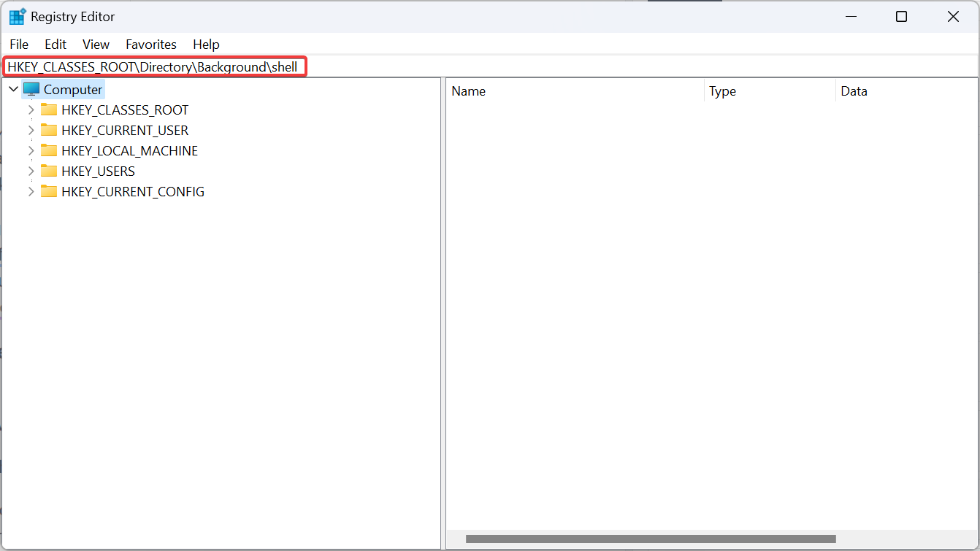Expand the HKEY_CLASSES_ROOT key
The width and height of the screenshot is (980, 551).
(31, 110)
